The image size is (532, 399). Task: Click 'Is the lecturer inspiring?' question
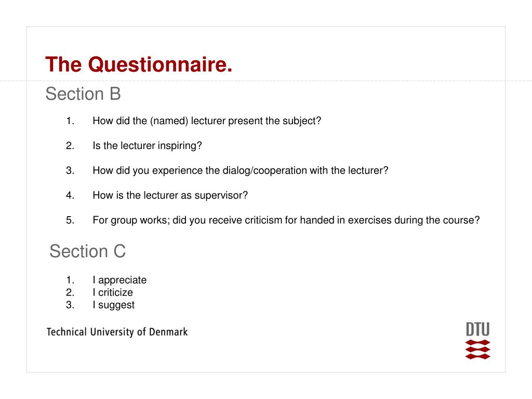(x=147, y=145)
